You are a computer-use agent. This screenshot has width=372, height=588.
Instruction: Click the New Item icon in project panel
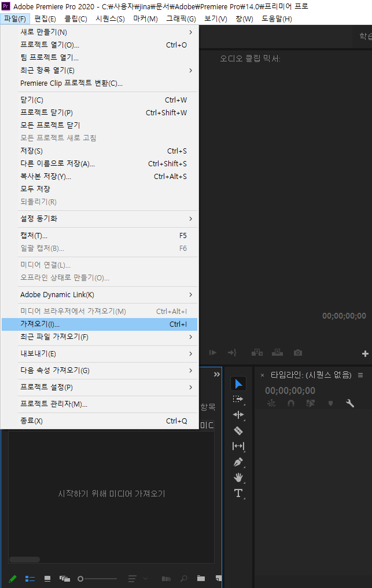pos(219,578)
